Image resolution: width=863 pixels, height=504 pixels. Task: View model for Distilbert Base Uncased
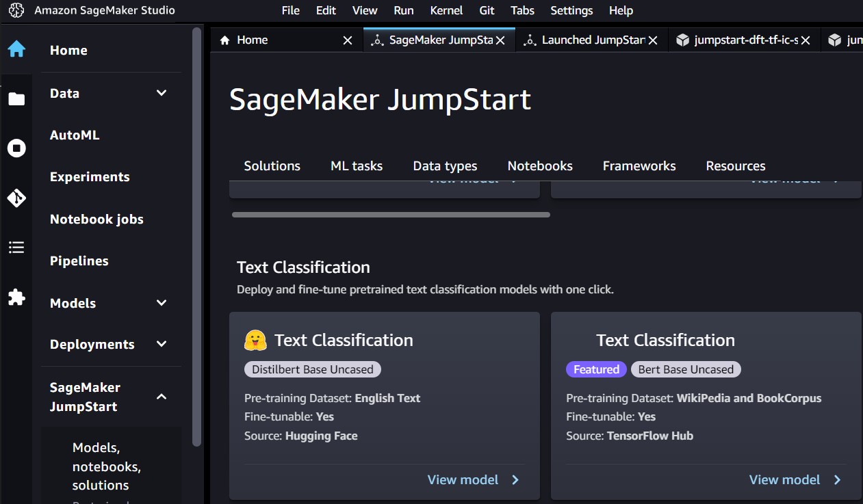pyautogui.click(x=474, y=480)
